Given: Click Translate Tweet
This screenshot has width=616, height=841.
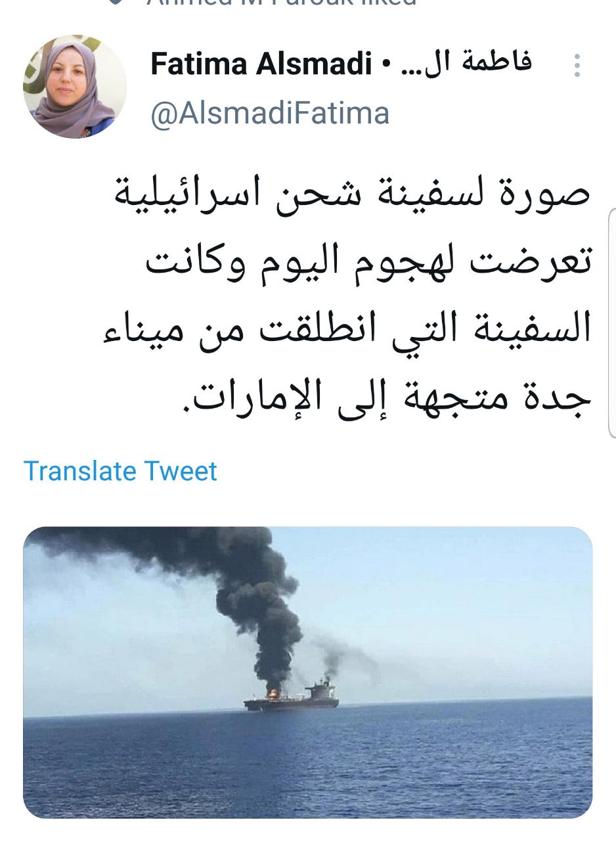Looking at the screenshot, I should coord(120,471).
